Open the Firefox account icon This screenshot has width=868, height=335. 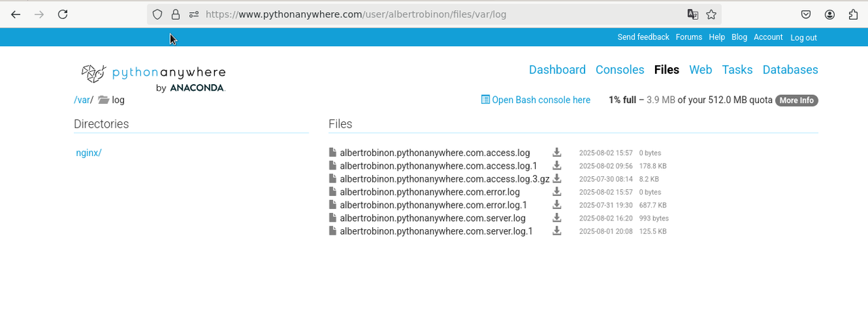[x=830, y=14]
